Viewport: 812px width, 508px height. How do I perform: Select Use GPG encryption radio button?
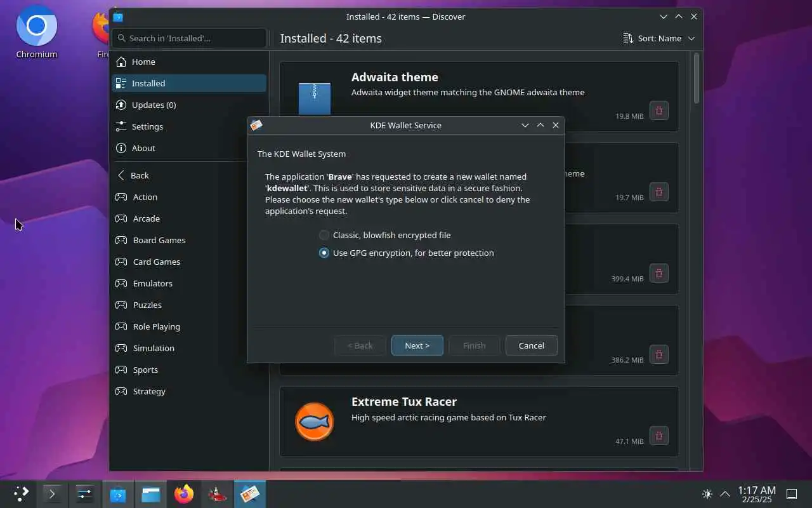coord(324,253)
